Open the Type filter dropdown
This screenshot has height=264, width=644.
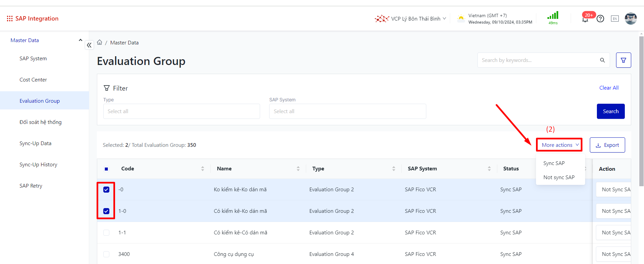coord(181,111)
